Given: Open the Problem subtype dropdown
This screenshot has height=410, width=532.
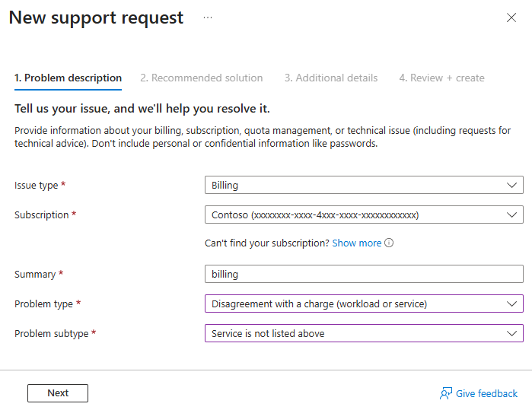Looking at the screenshot, I should coord(364,333).
